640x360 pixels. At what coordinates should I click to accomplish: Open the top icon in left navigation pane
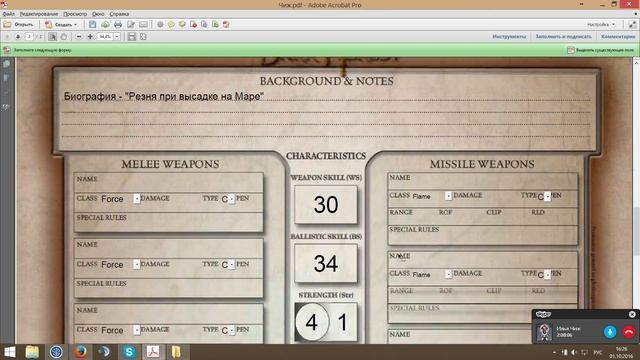[x=7, y=64]
